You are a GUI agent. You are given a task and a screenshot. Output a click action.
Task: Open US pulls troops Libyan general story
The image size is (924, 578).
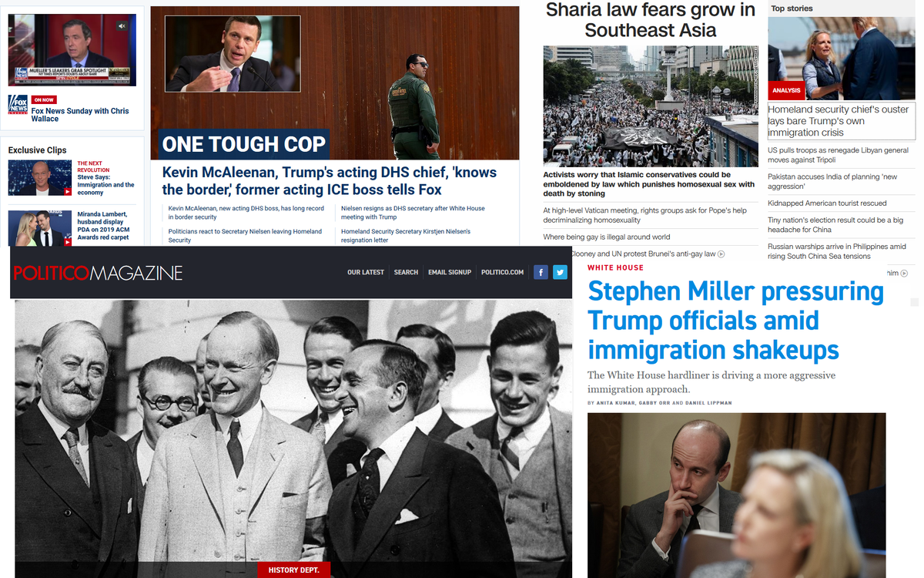838,155
